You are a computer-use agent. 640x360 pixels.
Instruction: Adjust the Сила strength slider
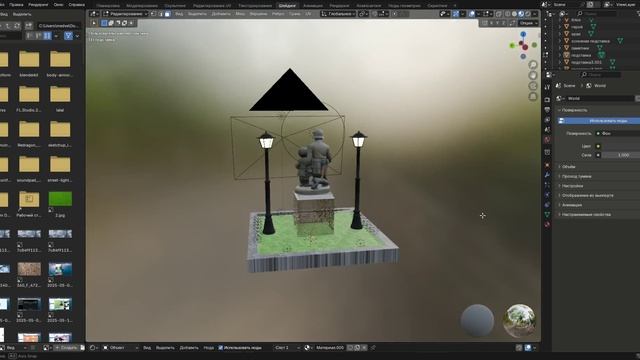(621, 155)
